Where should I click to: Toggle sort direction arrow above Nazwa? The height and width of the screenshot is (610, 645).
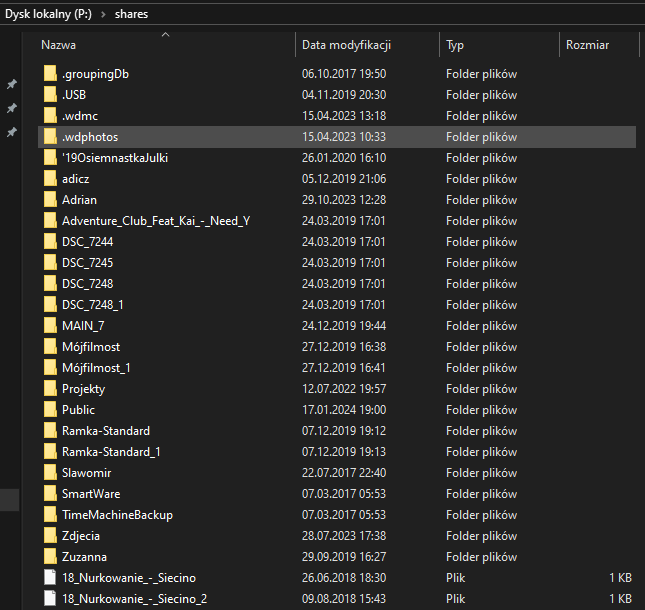coord(165,35)
